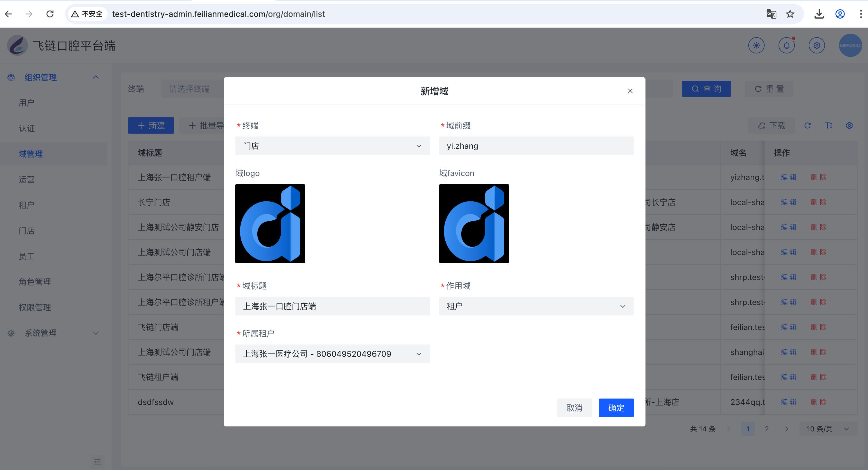Viewport: 868px width, 470px height.
Task: Select 域管理 in sidebar
Action: (31, 154)
